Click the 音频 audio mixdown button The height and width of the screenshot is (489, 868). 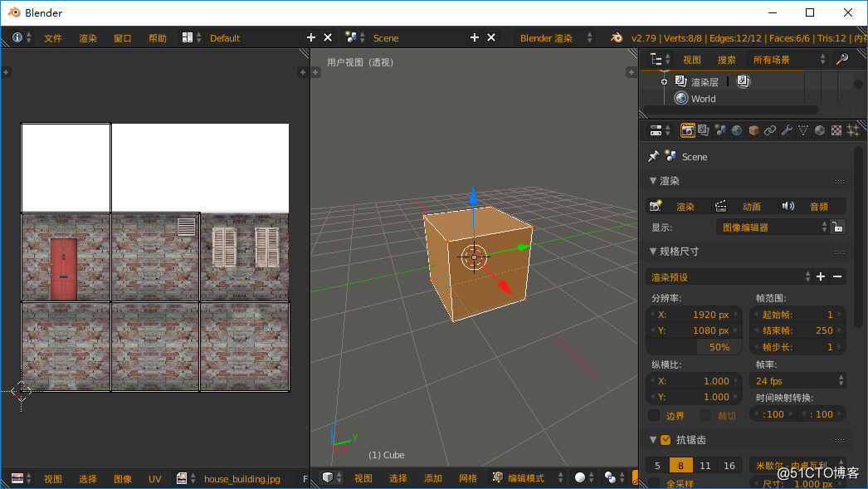click(812, 206)
